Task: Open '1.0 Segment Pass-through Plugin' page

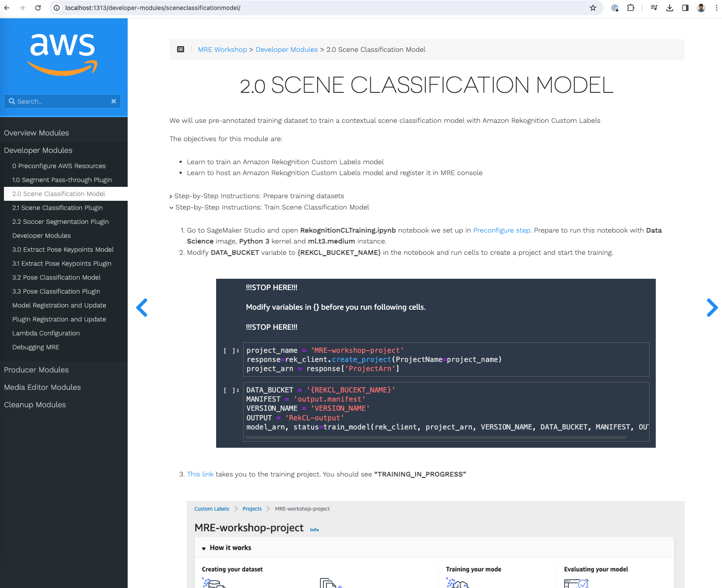Action: (x=62, y=180)
